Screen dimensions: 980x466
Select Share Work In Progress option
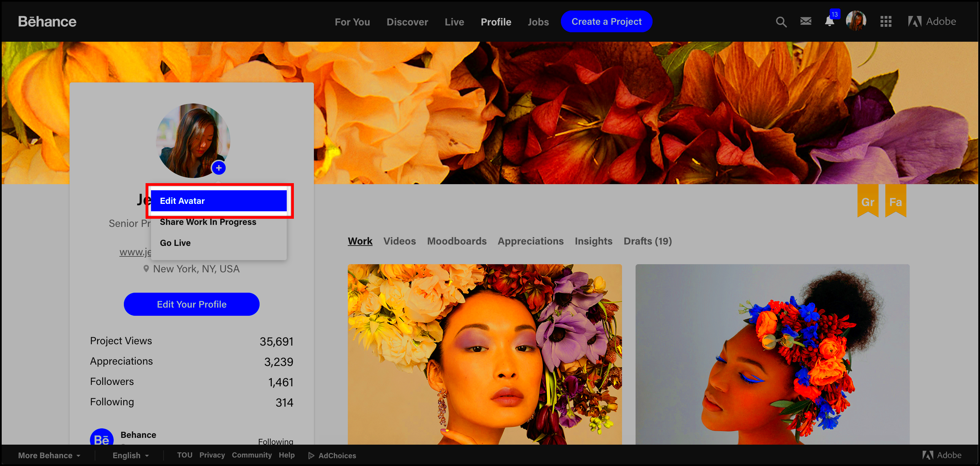pos(208,222)
